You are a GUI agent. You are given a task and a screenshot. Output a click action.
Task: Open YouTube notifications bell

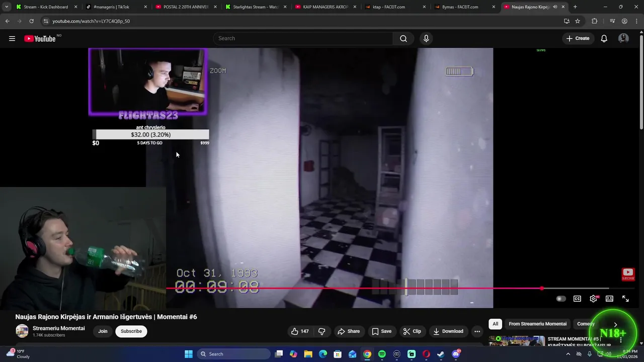click(604, 39)
